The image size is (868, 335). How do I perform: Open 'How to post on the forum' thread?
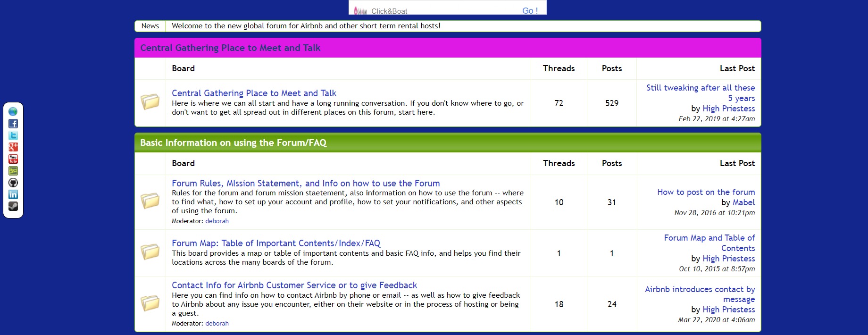tap(706, 192)
